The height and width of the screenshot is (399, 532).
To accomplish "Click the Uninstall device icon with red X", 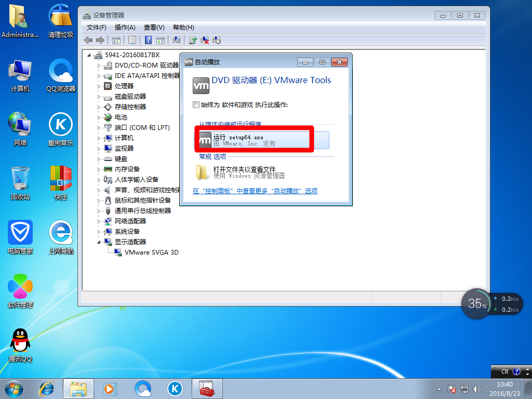I will pos(205,41).
